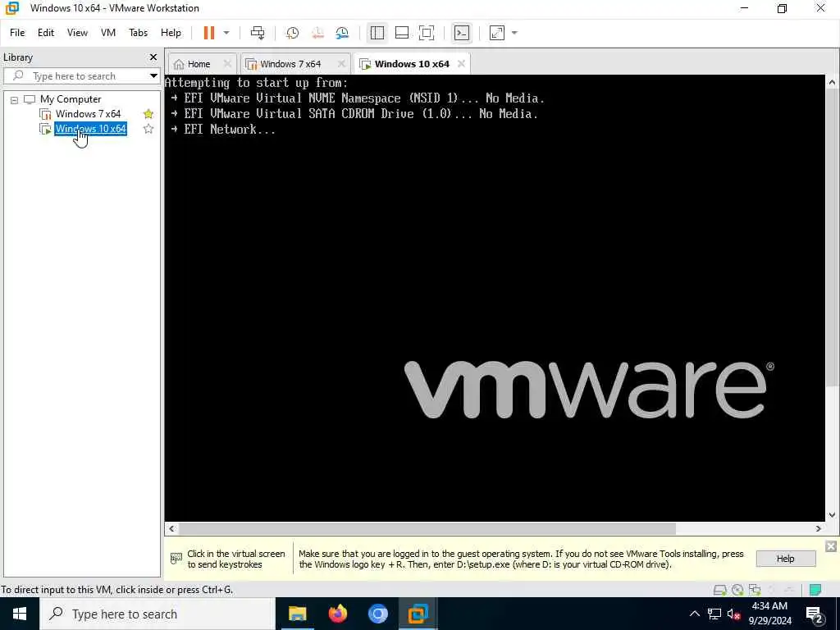This screenshot has width=840, height=630.
Task: Click the CD/DVD drive status bar icon
Action: (737, 591)
